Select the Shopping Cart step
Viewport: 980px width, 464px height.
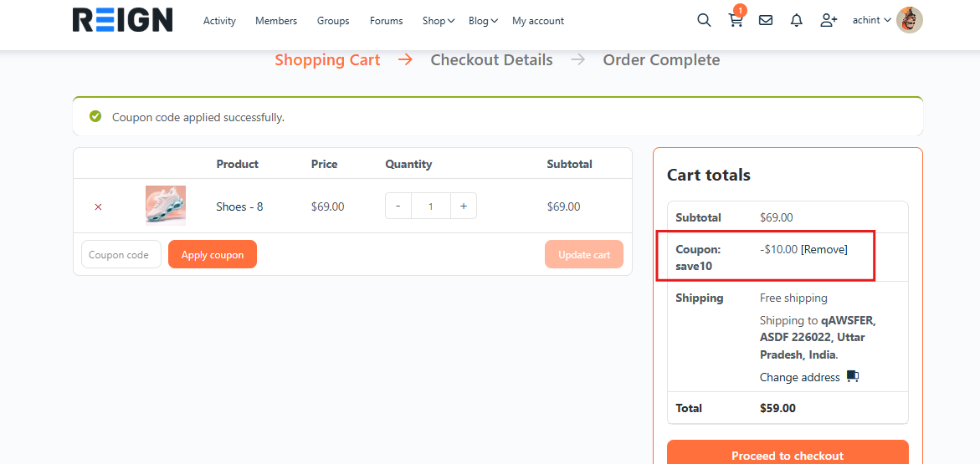pos(327,60)
